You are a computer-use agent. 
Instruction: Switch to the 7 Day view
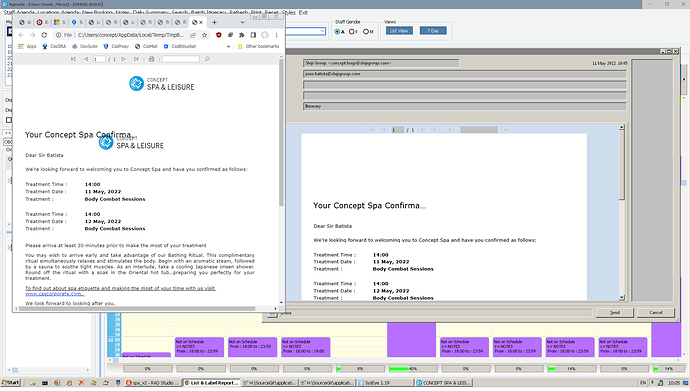tap(433, 31)
